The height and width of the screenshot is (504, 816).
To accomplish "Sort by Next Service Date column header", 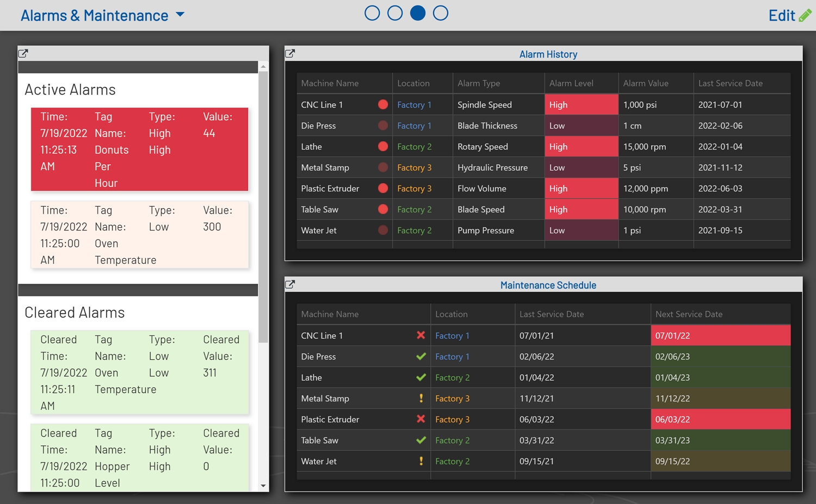I will click(689, 314).
